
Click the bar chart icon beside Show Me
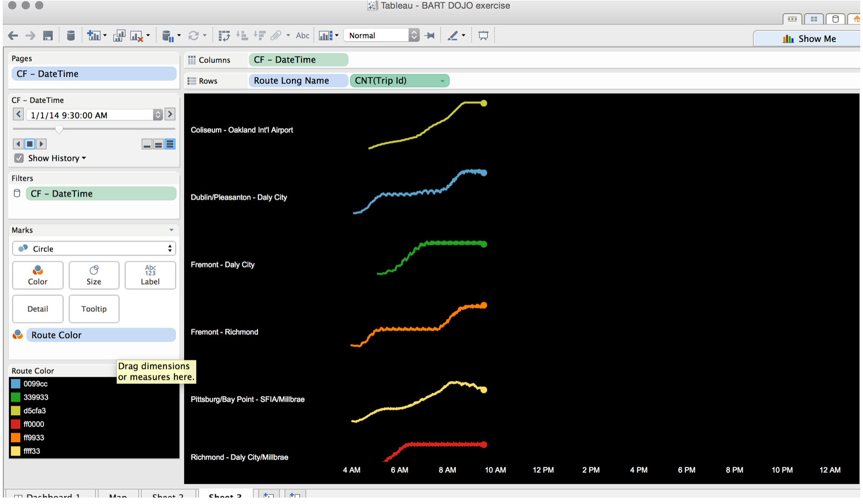tap(788, 39)
